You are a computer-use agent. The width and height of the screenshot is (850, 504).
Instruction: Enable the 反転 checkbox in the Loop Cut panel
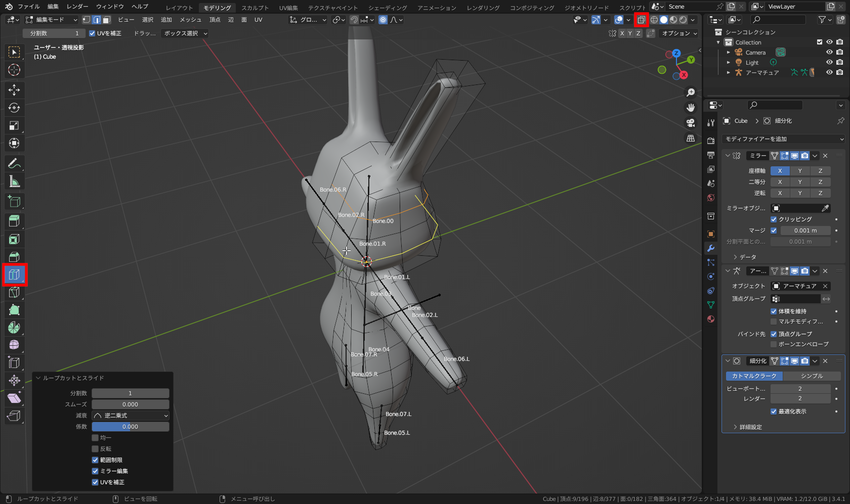point(95,448)
